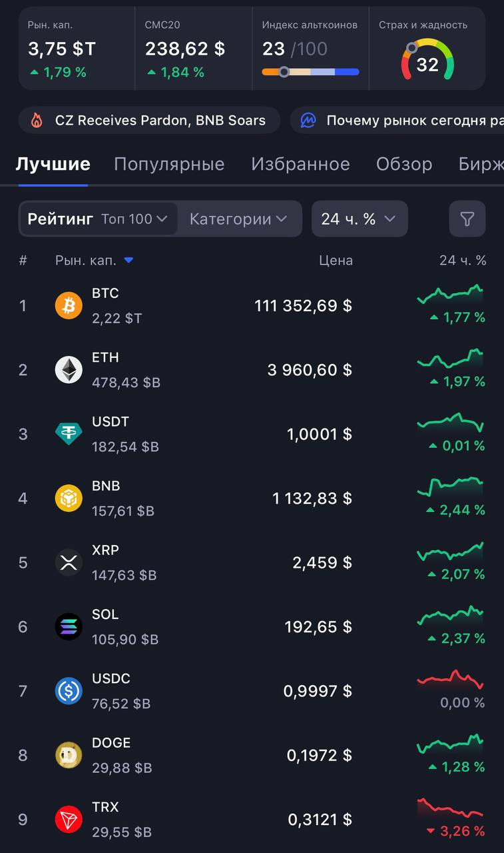Tap the Bitcoin coin icon

(69, 306)
